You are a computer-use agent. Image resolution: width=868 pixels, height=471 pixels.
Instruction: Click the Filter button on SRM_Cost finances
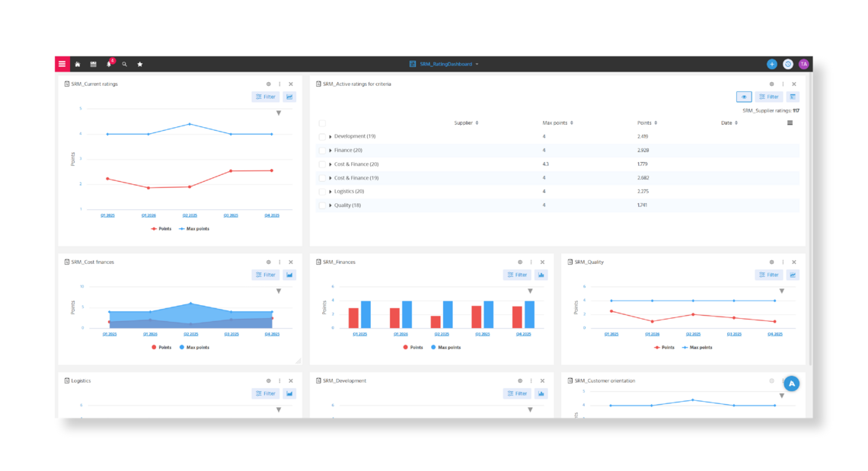point(265,274)
